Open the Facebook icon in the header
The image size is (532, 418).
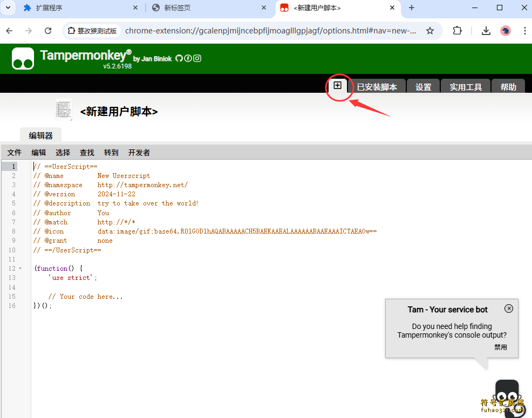tap(188, 58)
